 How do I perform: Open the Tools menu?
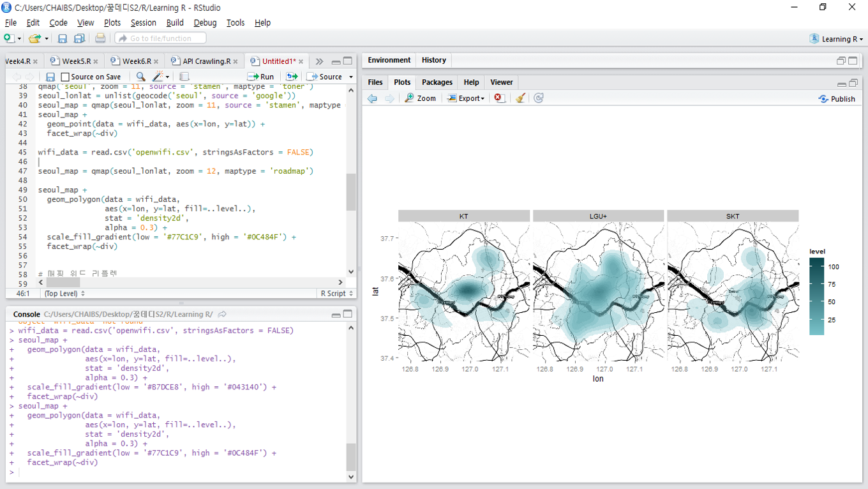[236, 22]
